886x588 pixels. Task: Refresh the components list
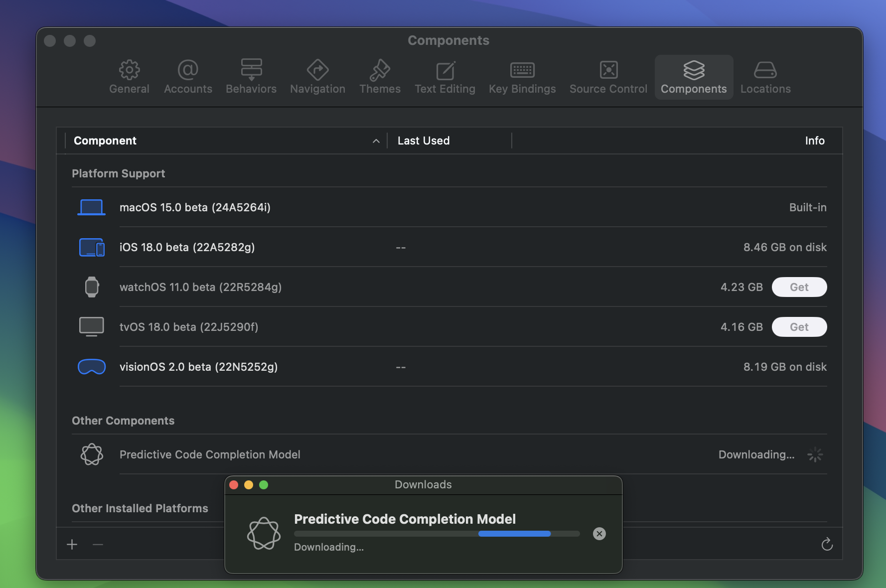coord(827,544)
